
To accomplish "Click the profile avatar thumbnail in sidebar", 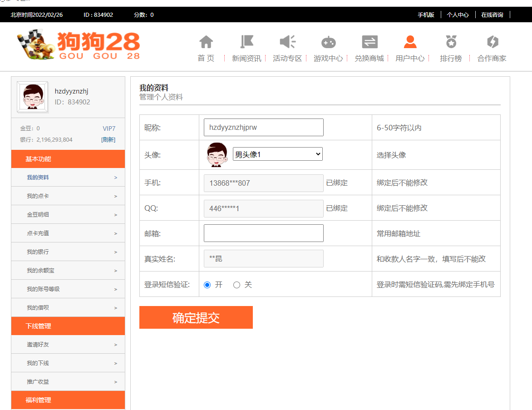I will (32, 97).
